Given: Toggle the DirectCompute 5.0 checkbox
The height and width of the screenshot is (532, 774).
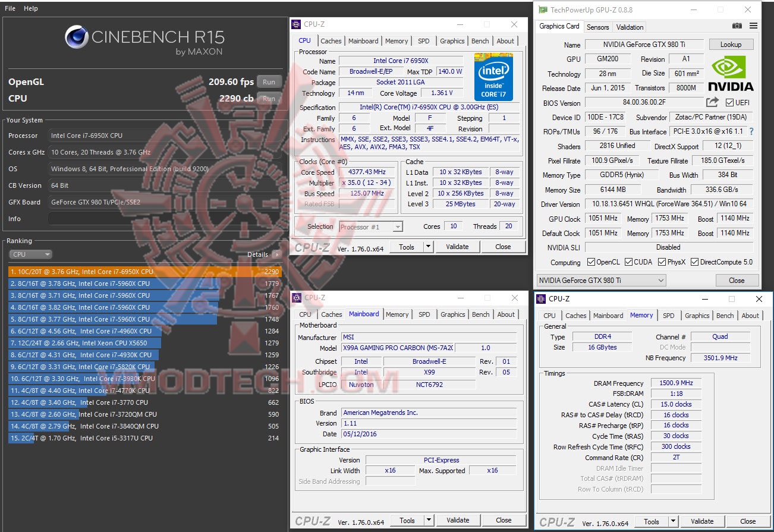Looking at the screenshot, I should click(x=694, y=262).
